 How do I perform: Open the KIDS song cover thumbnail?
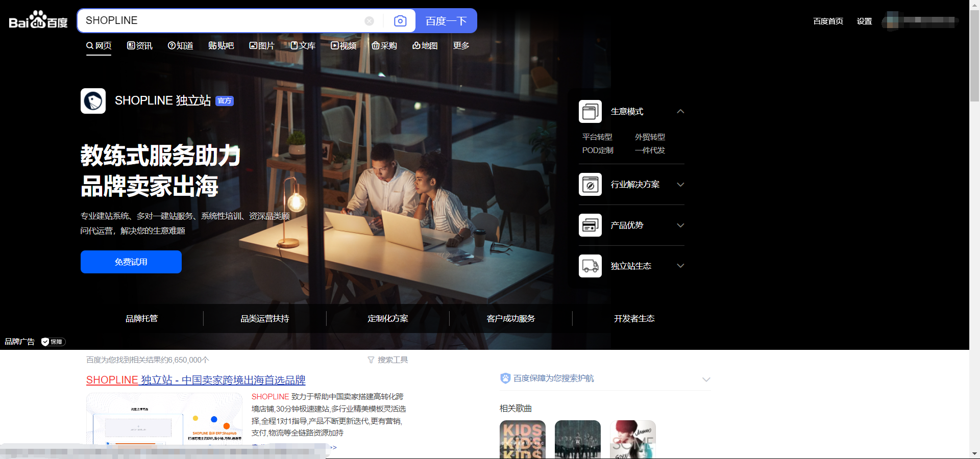click(x=523, y=439)
